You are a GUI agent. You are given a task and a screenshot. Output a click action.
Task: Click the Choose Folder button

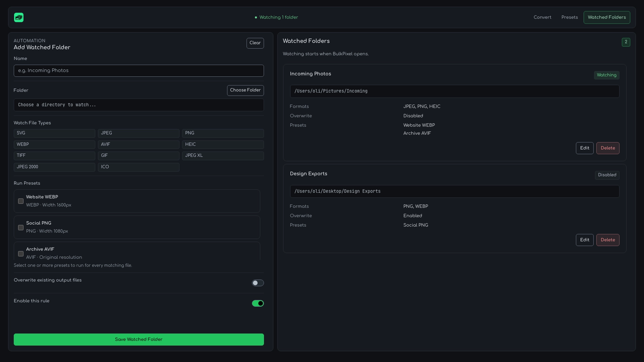click(x=245, y=90)
